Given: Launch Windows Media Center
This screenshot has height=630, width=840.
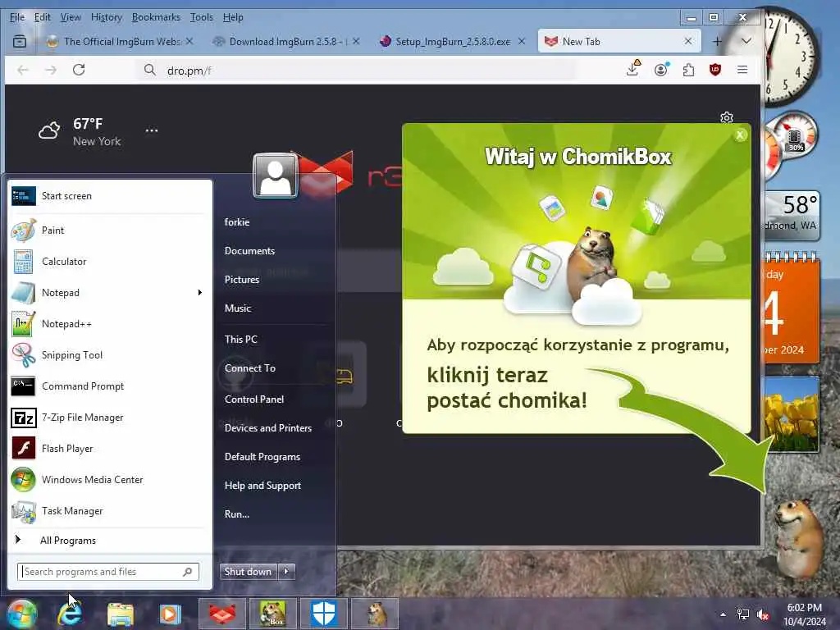Looking at the screenshot, I should pos(24,479).
